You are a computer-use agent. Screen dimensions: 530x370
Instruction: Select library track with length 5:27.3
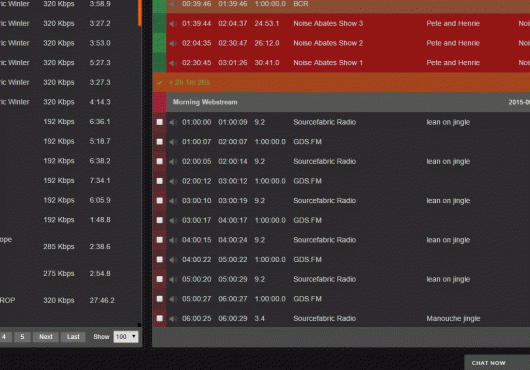tap(70, 63)
